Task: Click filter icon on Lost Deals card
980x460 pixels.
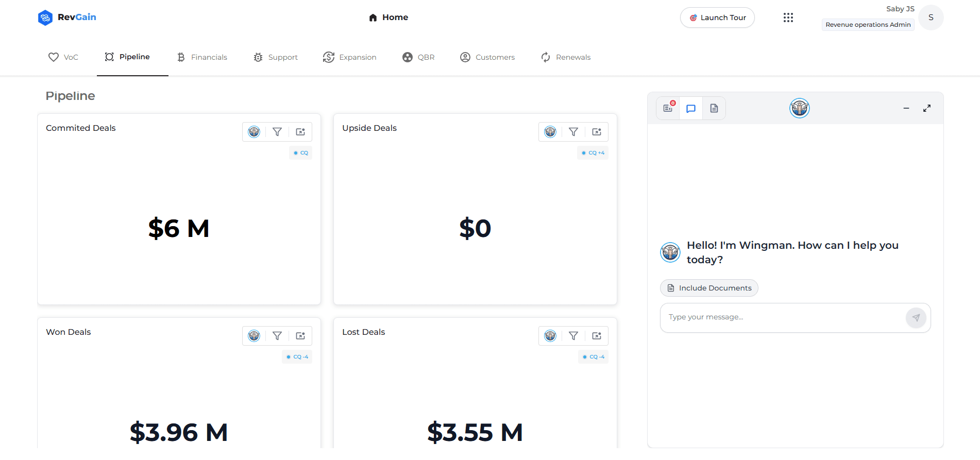Action: (x=573, y=336)
